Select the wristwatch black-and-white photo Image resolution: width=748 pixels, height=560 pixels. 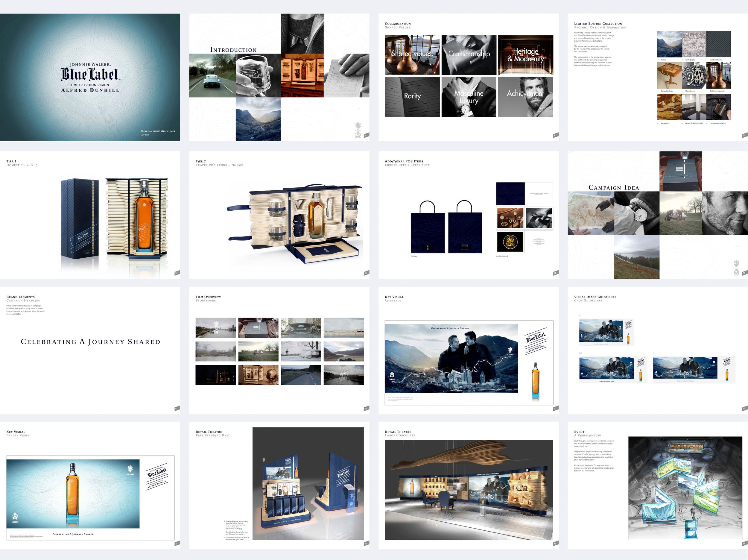637,213
